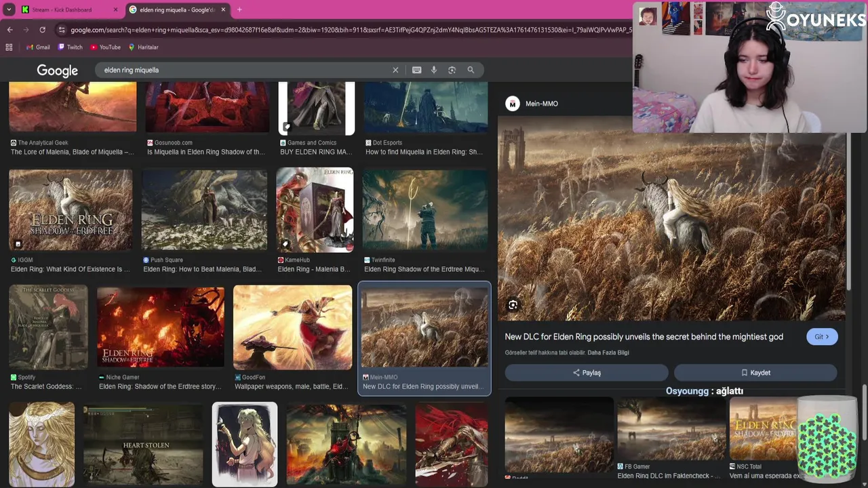Image resolution: width=868 pixels, height=488 pixels.
Task: Click the lens icon on preview image
Action: [513, 305]
